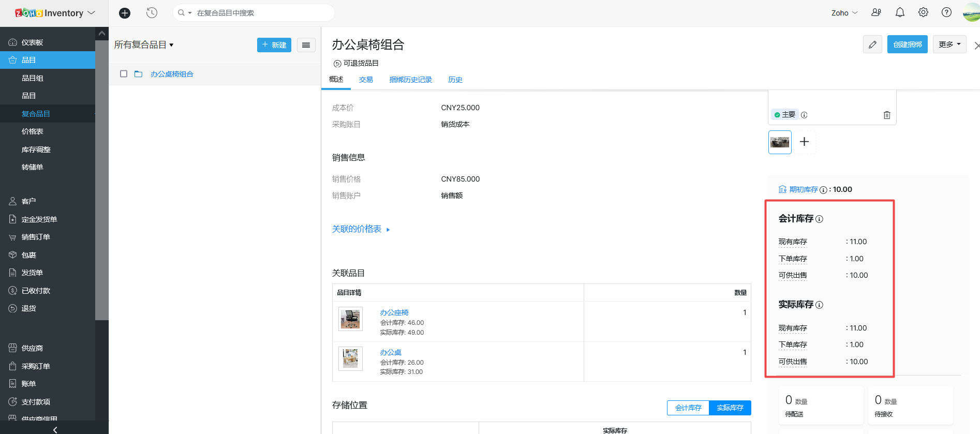The width and height of the screenshot is (980, 434).
Task: Click the search box for composite items
Action: pos(259,13)
